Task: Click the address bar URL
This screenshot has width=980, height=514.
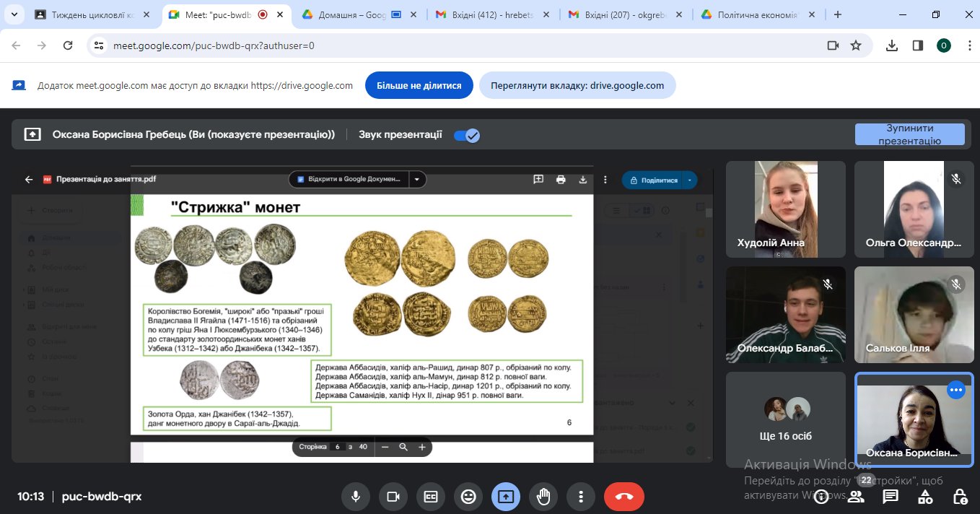Action: [x=214, y=45]
